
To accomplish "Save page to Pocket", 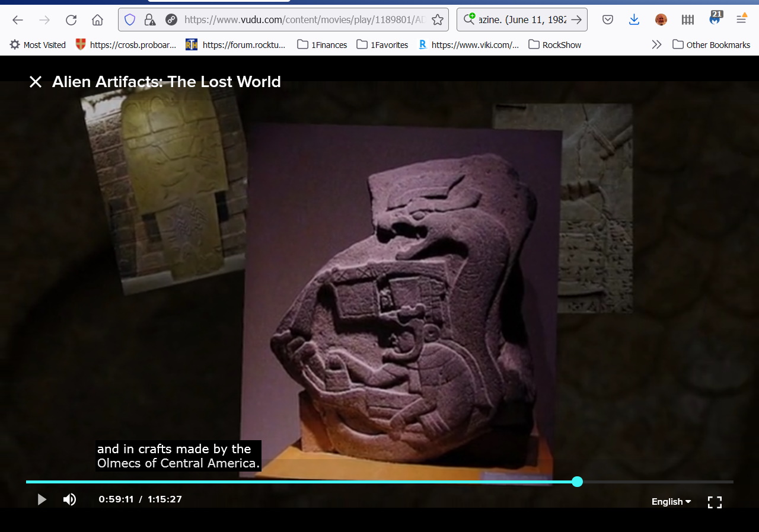I will click(x=608, y=20).
